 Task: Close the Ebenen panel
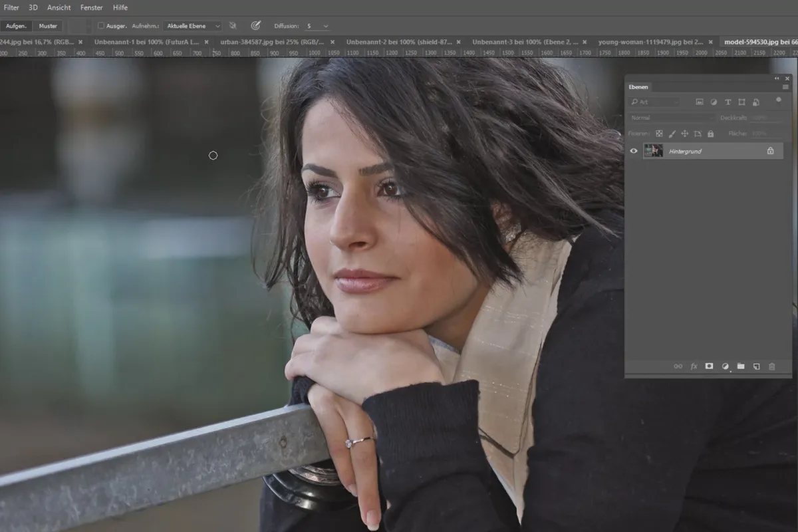coord(787,78)
